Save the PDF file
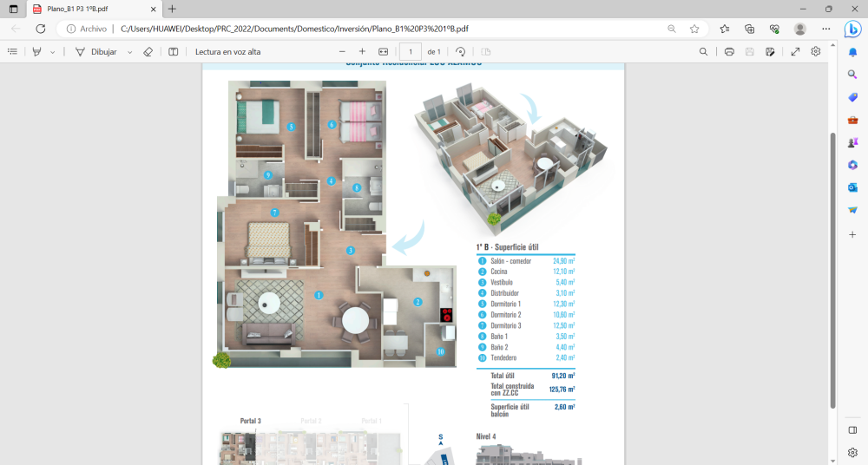The width and height of the screenshot is (868, 465). (750, 51)
